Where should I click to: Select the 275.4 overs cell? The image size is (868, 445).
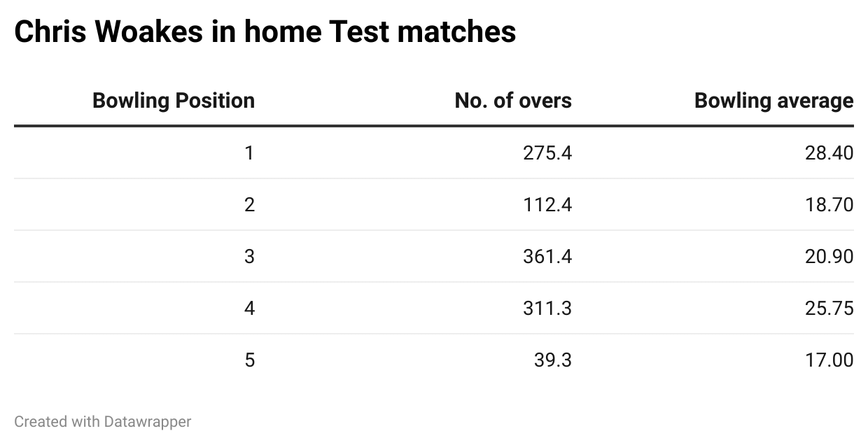pyautogui.click(x=547, y=153)
